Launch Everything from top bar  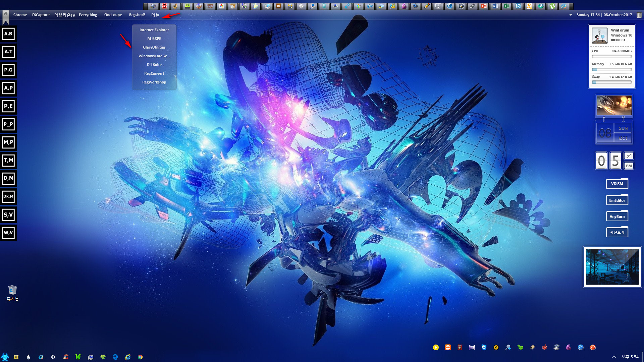(88, 15)
